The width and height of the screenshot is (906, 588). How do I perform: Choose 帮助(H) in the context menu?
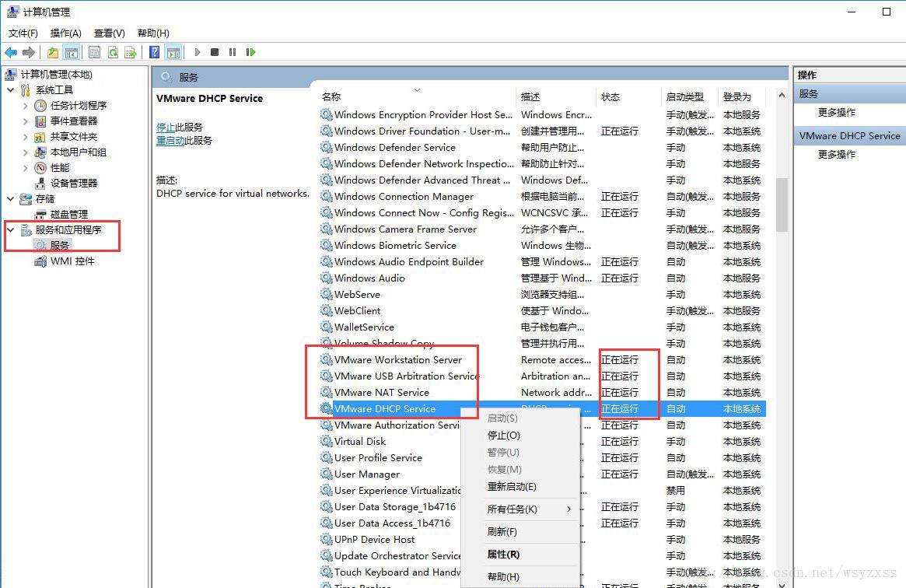(x=520, y=577)
